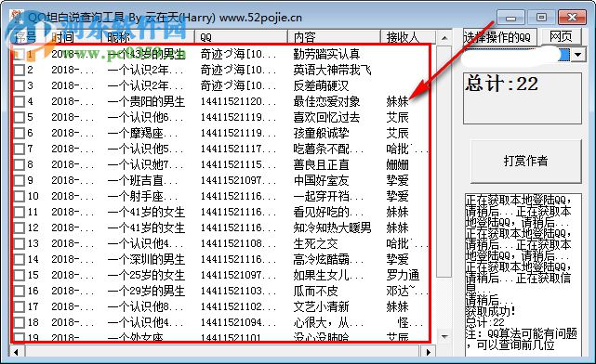The width and height of the screenshot is (596, 364).
Task: Click the 打赏作者 button
Action: click(525, 161)
